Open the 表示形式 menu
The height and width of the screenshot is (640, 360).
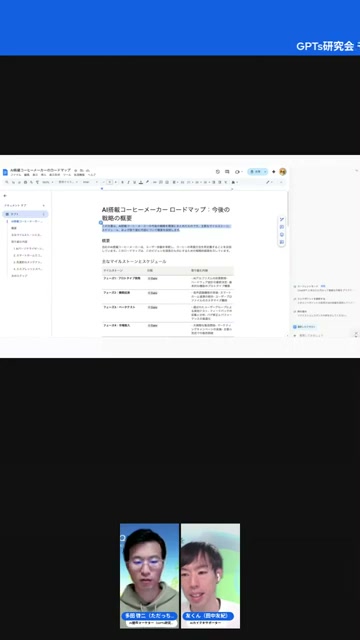click(x=55, y=175)
